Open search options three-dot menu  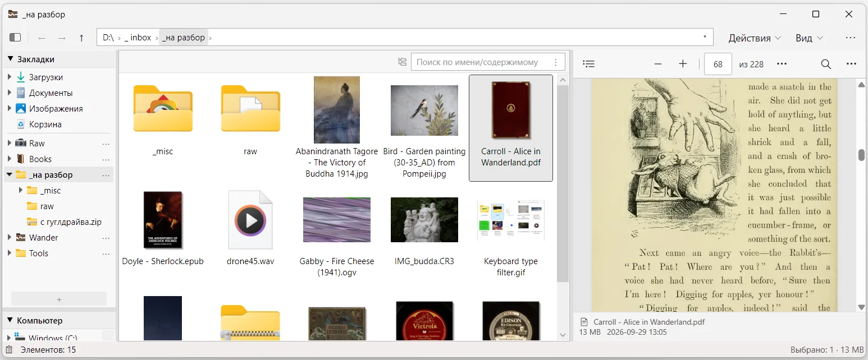click(556, 62)
